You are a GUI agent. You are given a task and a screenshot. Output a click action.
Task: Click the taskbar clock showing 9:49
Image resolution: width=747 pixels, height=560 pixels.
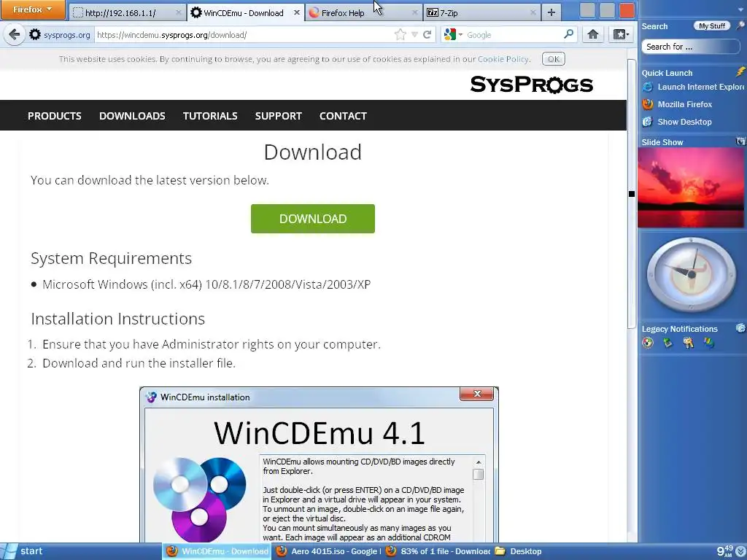725,551
